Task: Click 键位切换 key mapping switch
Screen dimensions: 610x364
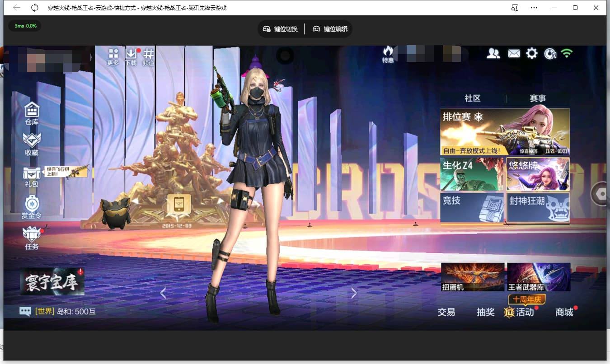Action: tap(281, 29)
